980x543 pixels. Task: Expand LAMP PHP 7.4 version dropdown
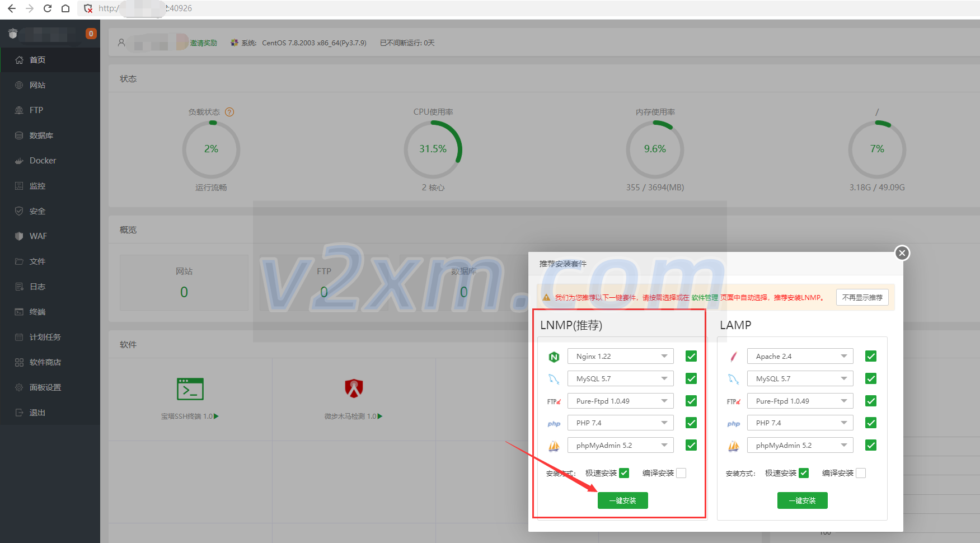pyautogui.click(x=800, y=423)
